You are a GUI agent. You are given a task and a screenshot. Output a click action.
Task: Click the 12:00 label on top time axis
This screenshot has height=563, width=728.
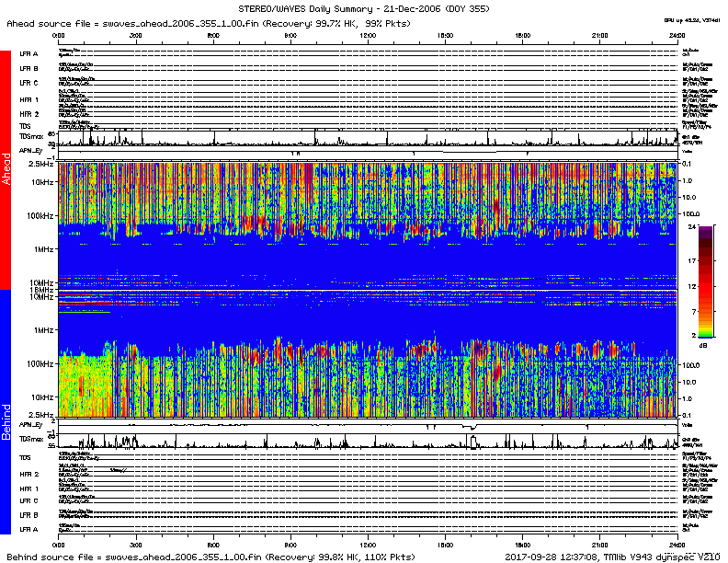click(368, 36)
